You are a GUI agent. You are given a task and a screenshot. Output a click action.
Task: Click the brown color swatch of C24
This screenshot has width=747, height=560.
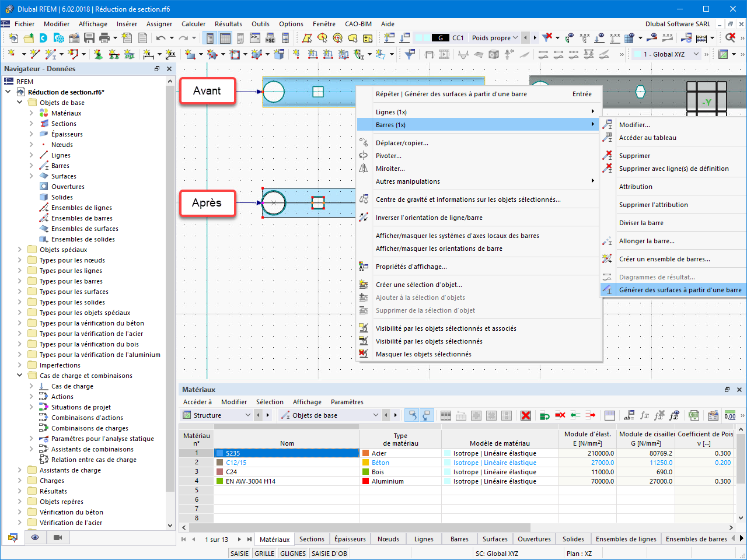pyautogui.click(x=220, y=472)
